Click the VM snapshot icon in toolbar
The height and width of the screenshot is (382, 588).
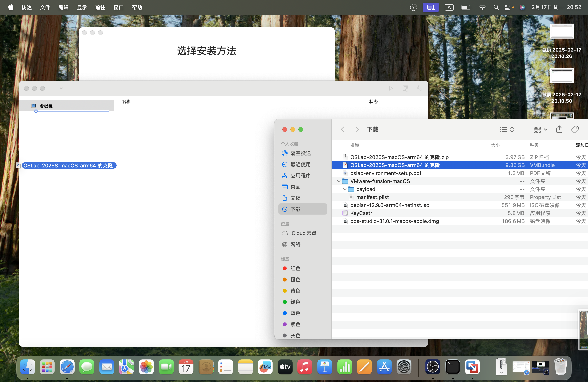point(405,88)
